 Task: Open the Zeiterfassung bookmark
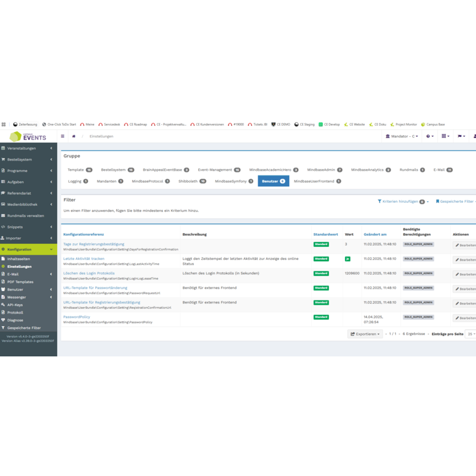[x=25, y=124]
